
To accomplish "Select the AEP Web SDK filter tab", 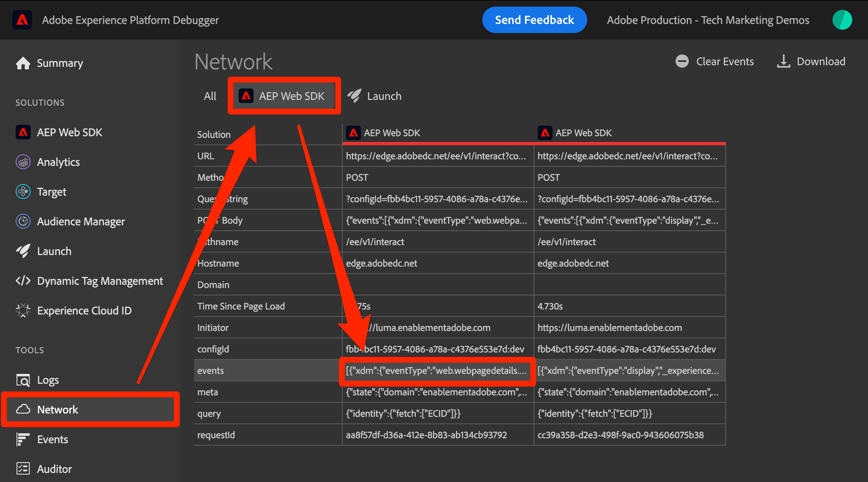I will 284,96.
